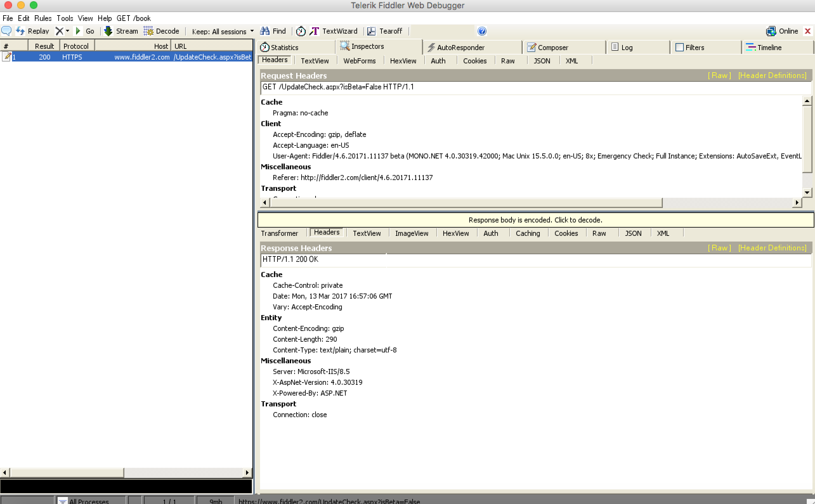Open the Remove sessions dropdown arrow
The image size is (815, 504).
point(68,31)
